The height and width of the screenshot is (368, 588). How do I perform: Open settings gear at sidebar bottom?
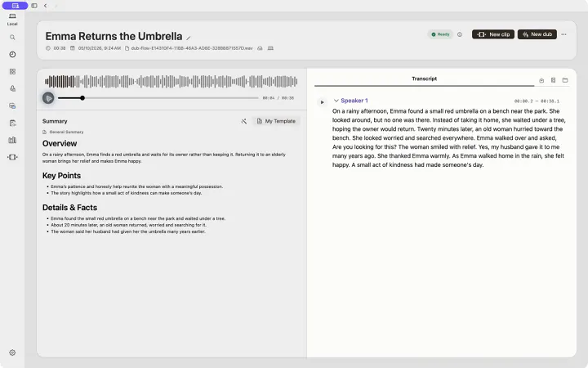[12, 352]
